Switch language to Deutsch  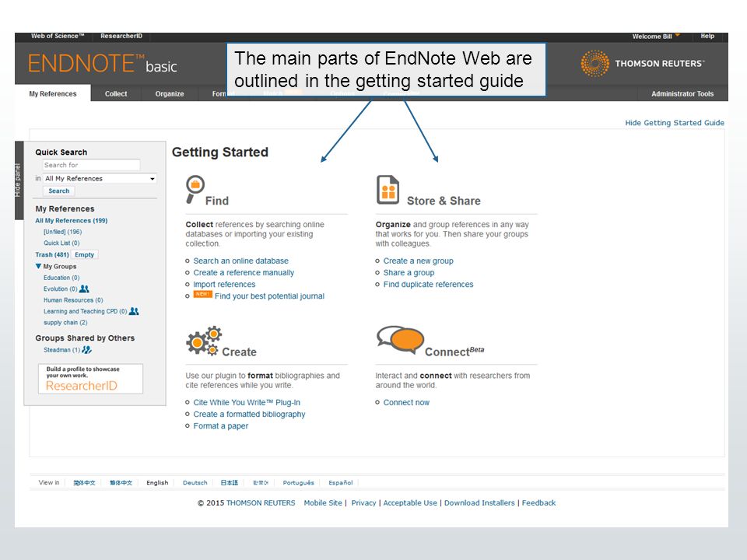coord(195,483)
